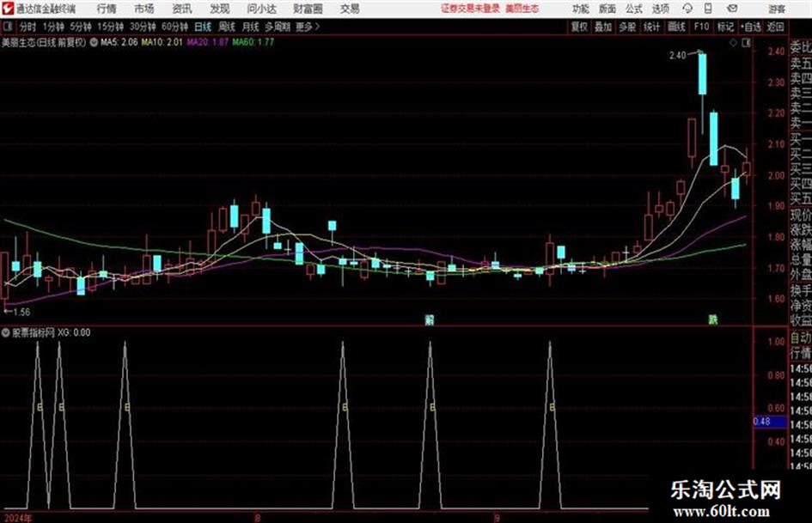This screenshot has height=523, width=812.
Task: Click the red 美丽生态 stock name link
Action: tap(522, 9)
